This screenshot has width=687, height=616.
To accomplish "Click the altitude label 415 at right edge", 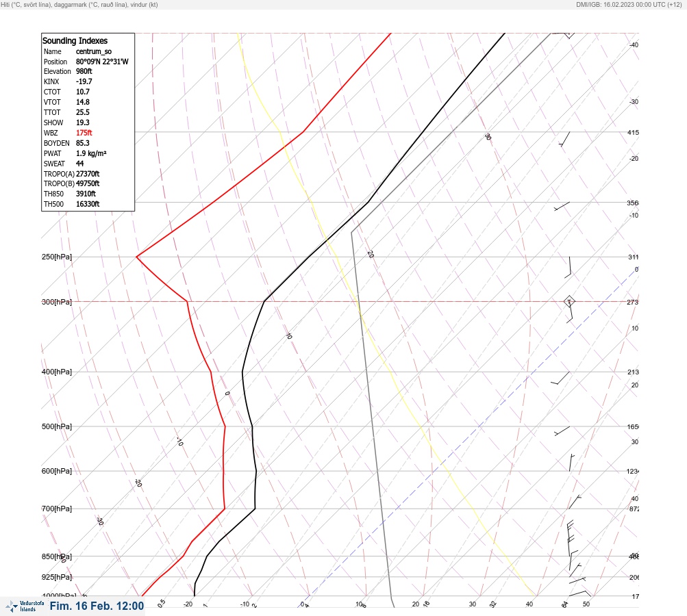I will click(x=633, y=132).
